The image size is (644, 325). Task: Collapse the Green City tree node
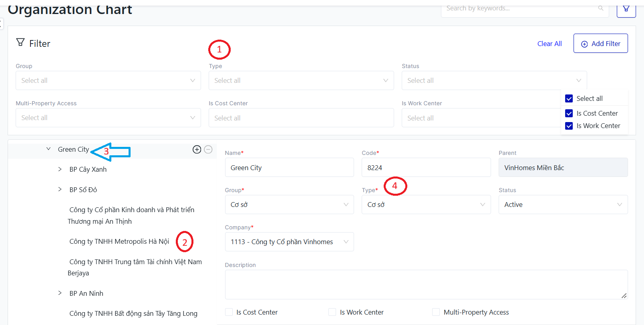coord(48,149)
